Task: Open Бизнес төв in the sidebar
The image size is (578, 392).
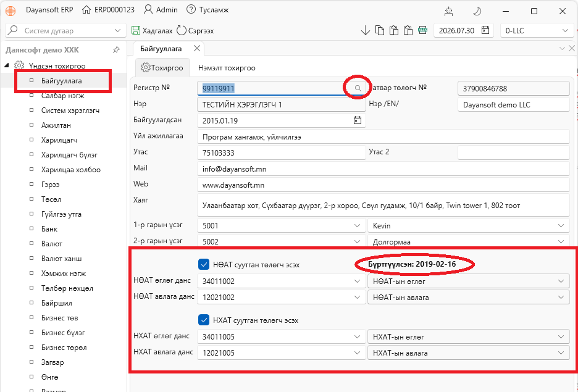Action: pyautogui.click(x=60, y=317)
